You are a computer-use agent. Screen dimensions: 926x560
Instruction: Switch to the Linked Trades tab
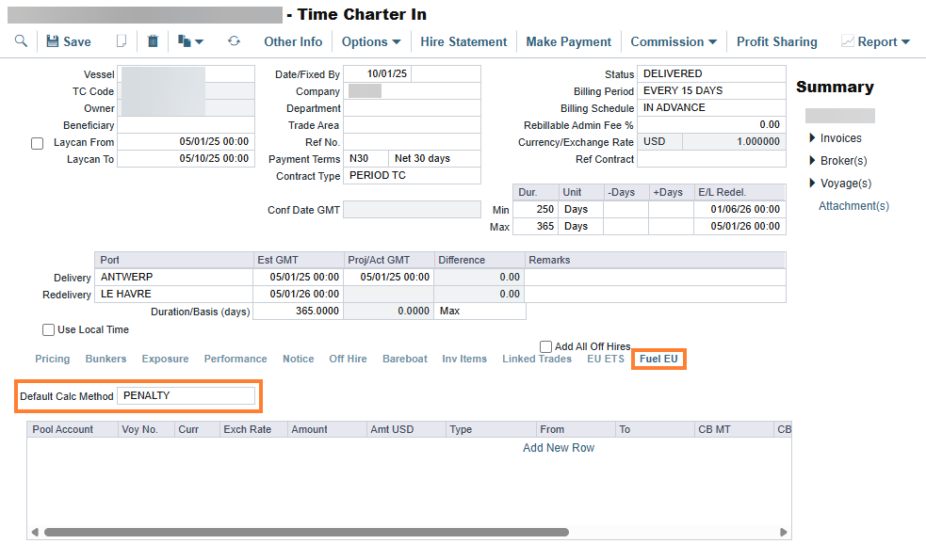(537, 359)
